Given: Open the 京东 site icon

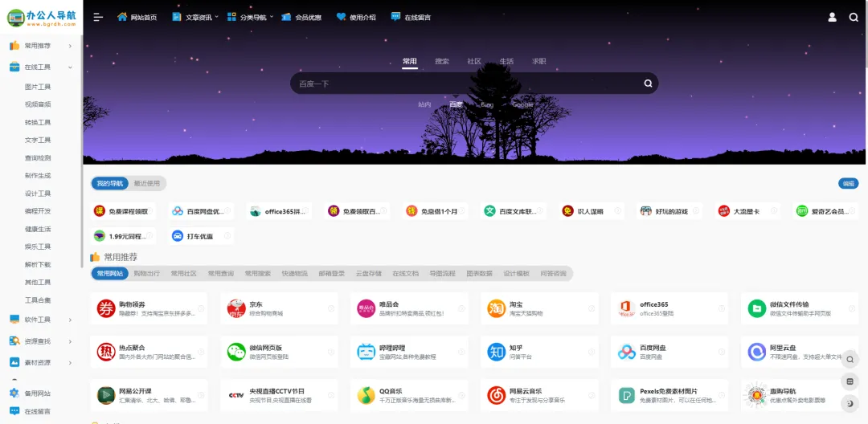Looking at the screenshot, I should pos(236,308).
